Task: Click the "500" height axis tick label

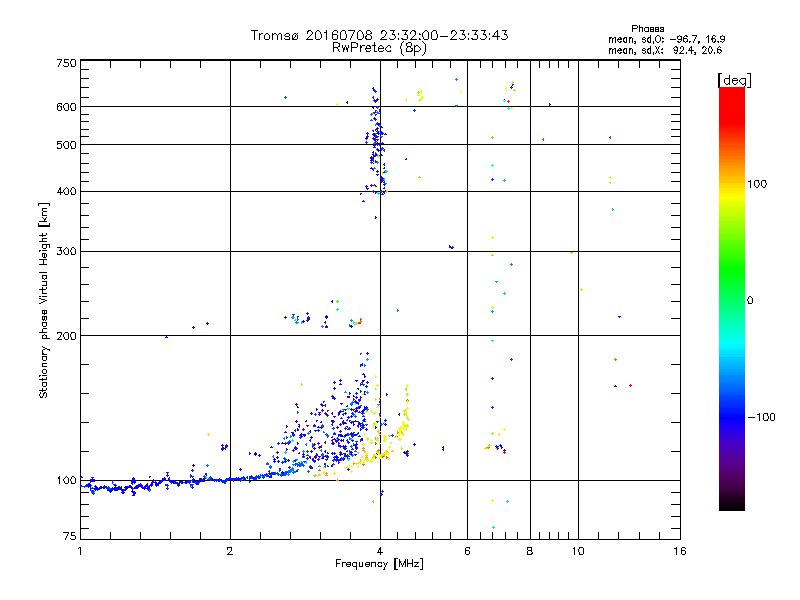Action: (x=66, y=145)
